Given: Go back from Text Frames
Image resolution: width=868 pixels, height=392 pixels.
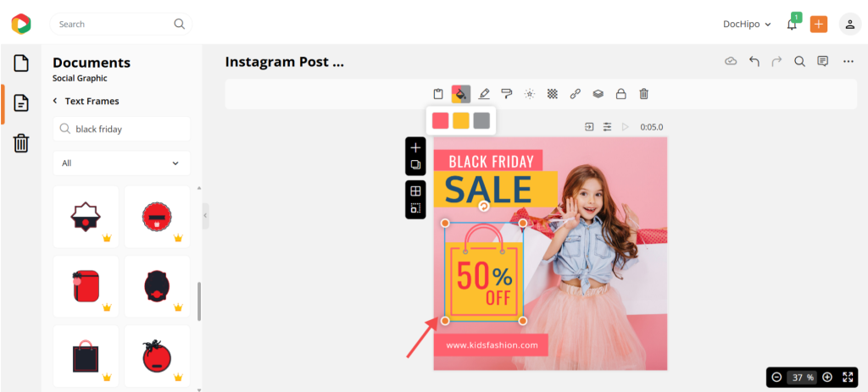Looking at the screenshot, I should pos(55,102).
